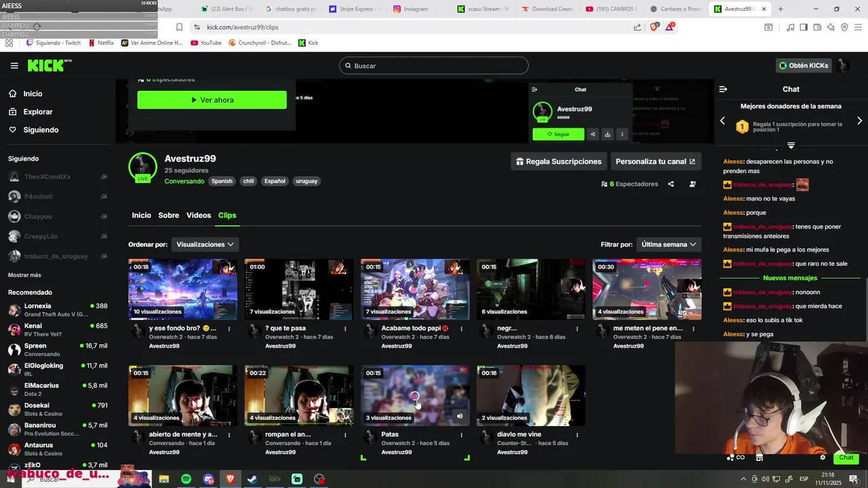Open options for 'Acabame todo papi' clip
This screenshot has height=488, width=868.
point(461,329)
